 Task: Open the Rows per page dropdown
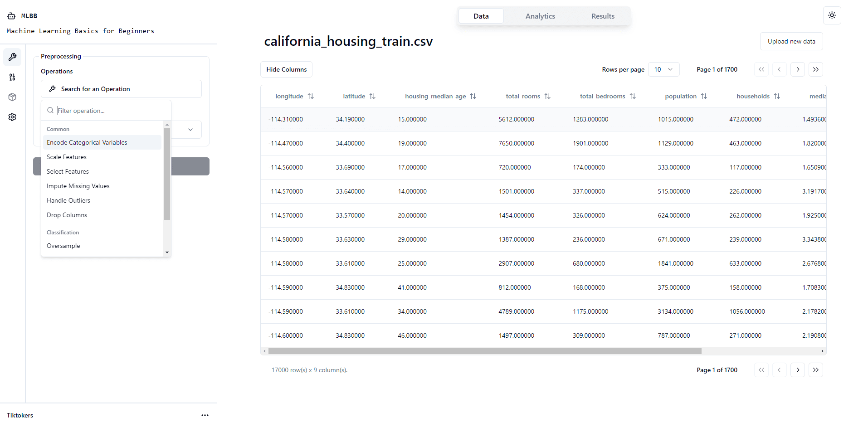click(x=663, y=69)
